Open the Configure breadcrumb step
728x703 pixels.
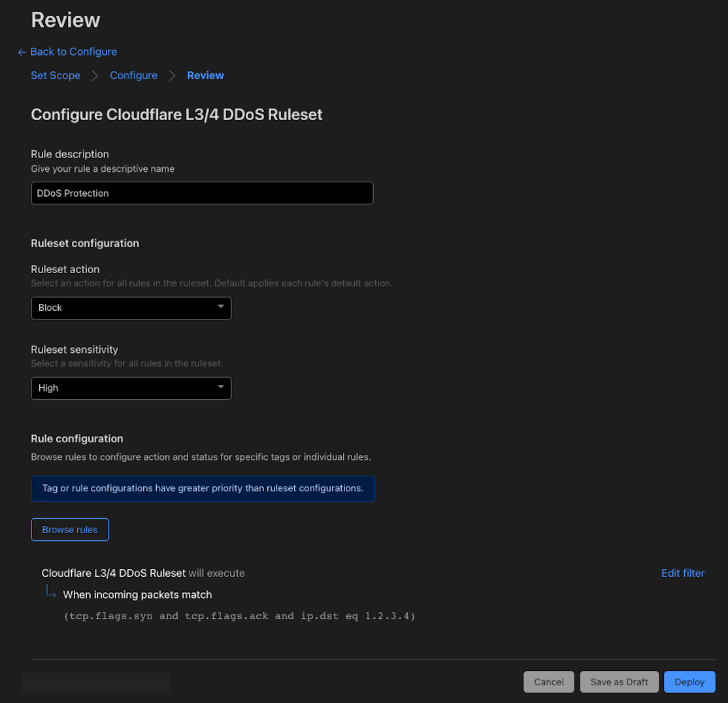coord(134,76)
